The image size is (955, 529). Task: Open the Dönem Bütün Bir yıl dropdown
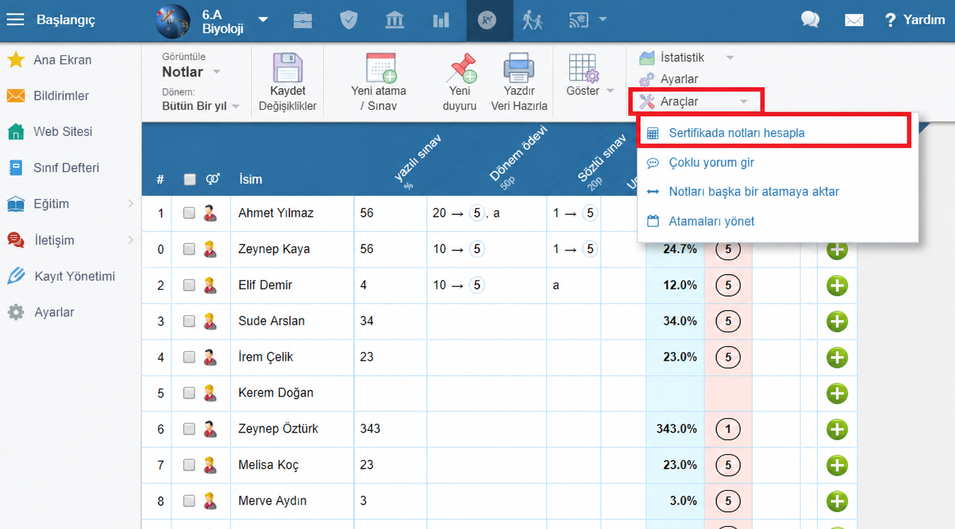click(x=200, y=106)
